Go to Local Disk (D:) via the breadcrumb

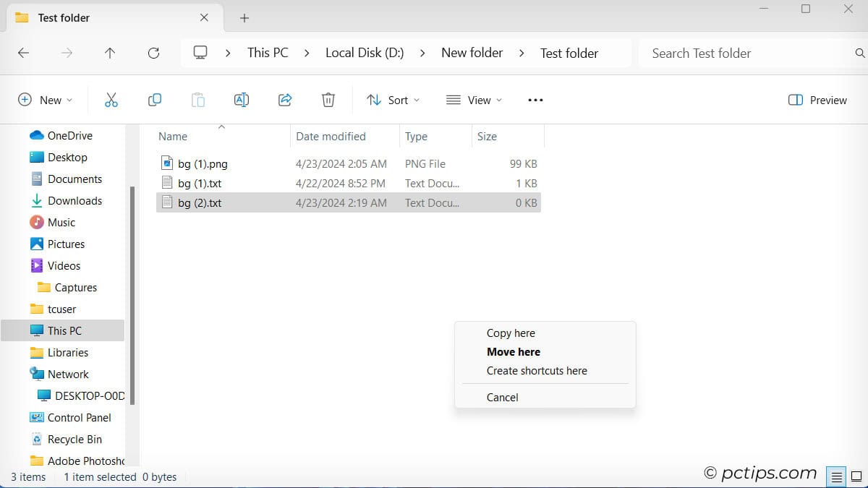pos(365,53)
